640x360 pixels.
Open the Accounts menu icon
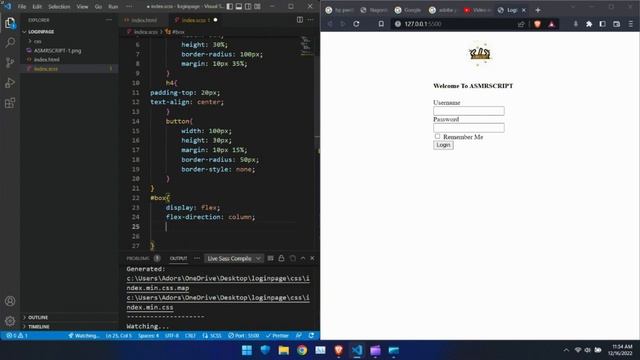tap(10, 301)
